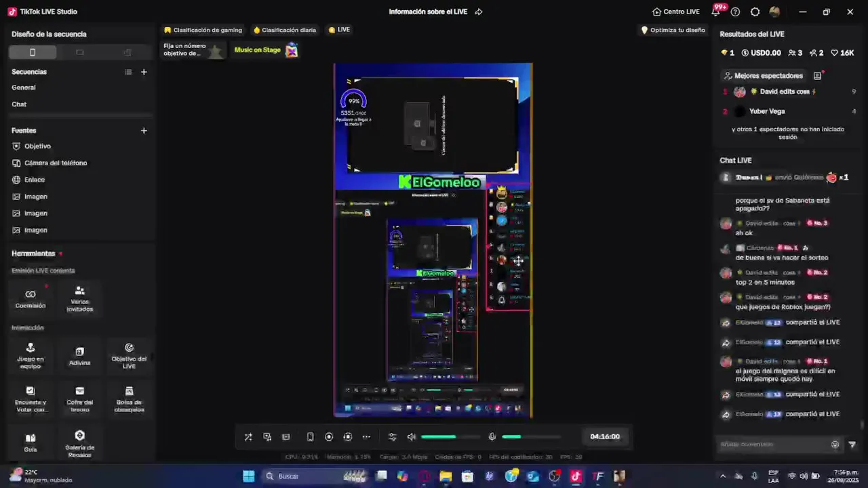Open the Coemisión co-host tool
The image size is (868, 488).
31,298
